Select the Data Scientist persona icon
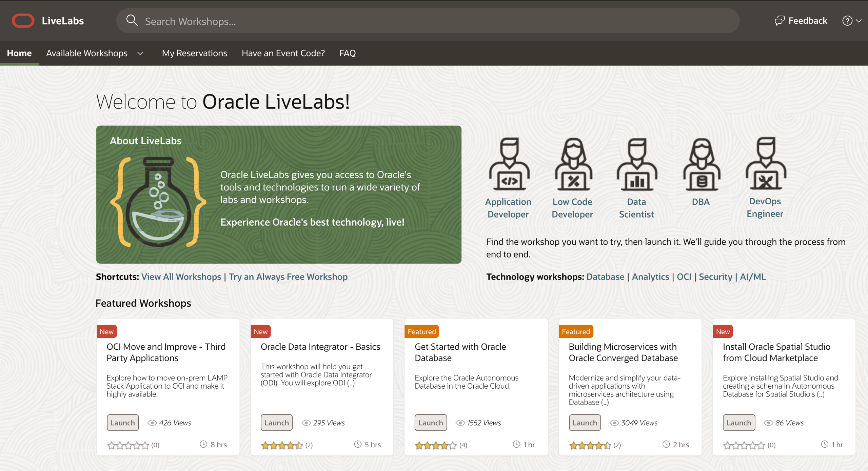 (637, 164)
